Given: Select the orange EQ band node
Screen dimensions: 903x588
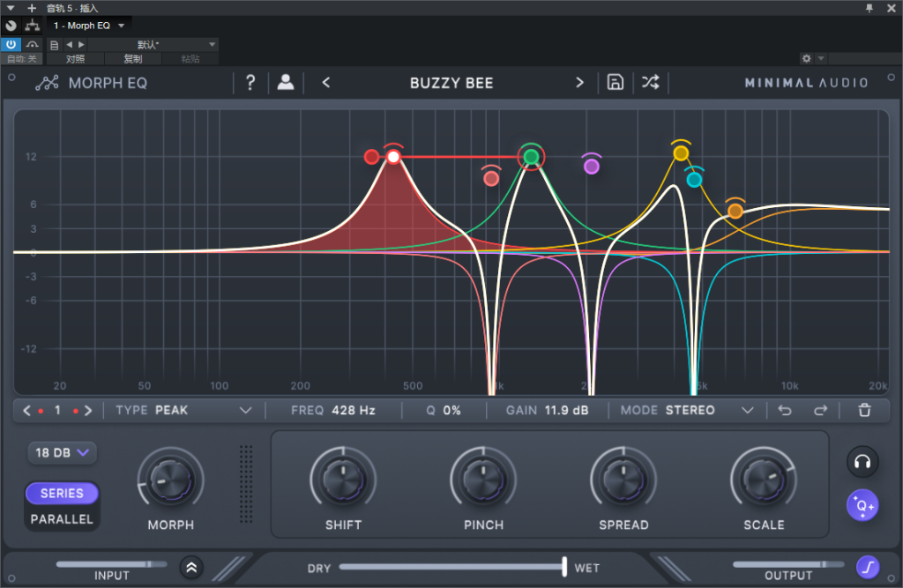Looking at the screenshot, I should 735,211.
